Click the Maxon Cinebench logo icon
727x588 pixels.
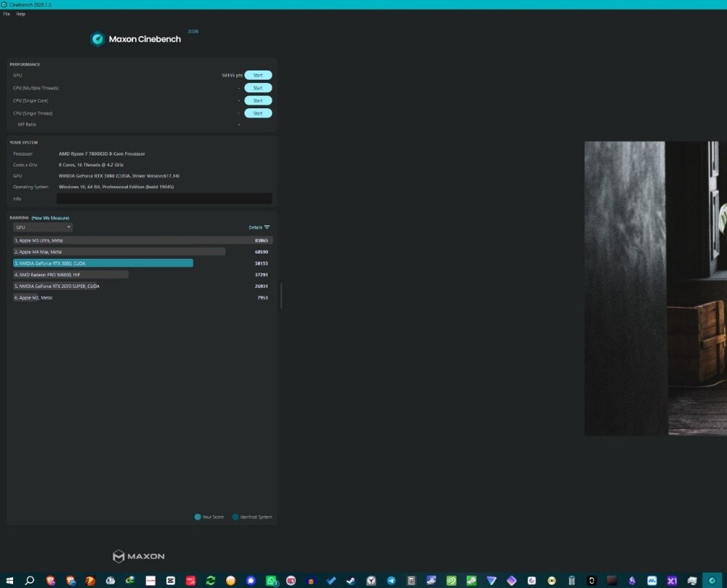(97, 39)
